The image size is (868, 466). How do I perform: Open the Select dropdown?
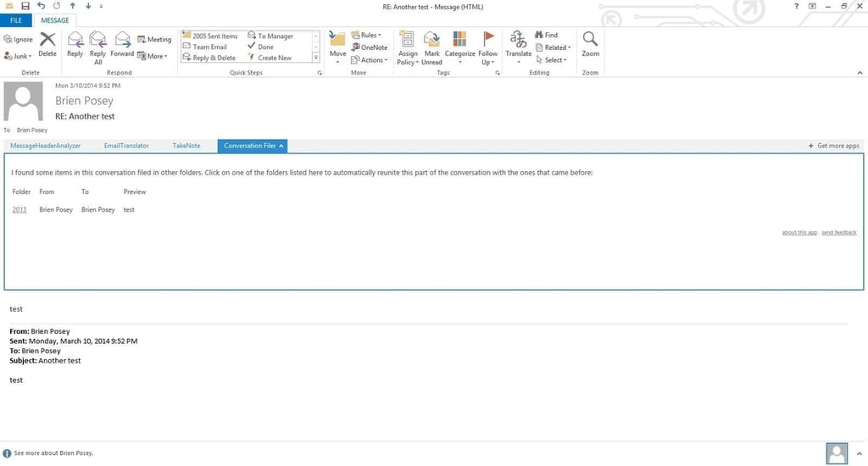point(551,60)
